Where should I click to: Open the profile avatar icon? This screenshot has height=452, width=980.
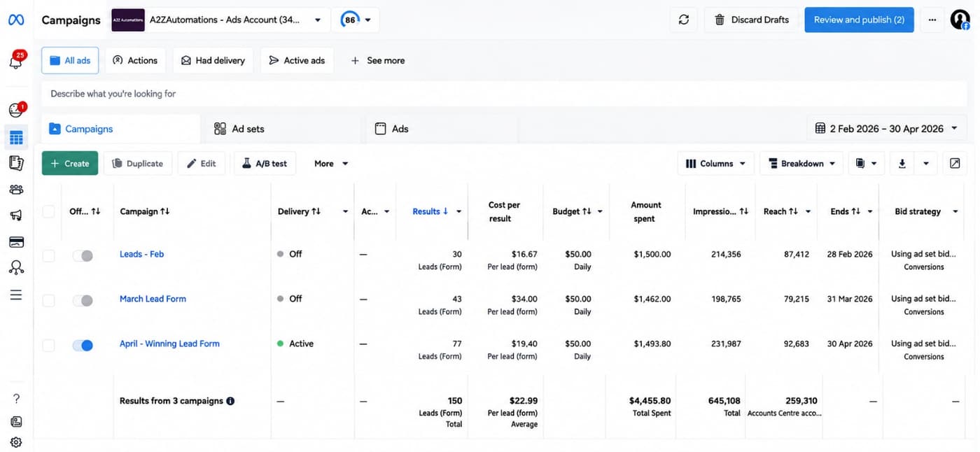[x=960, y=20]
